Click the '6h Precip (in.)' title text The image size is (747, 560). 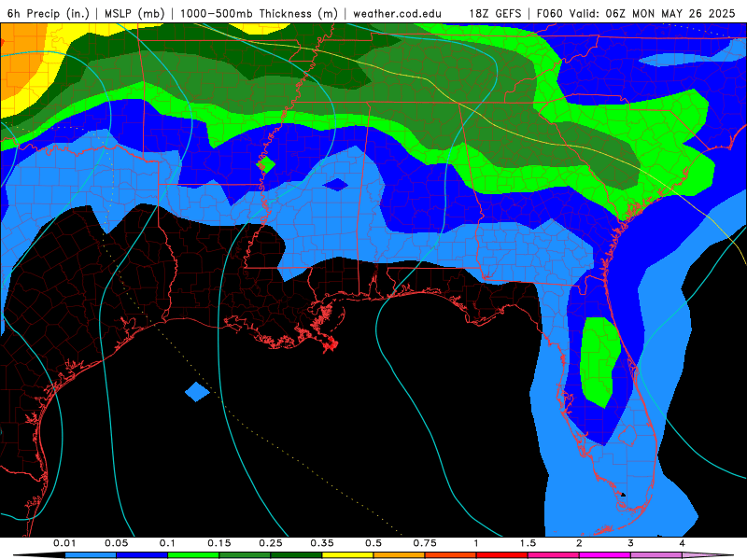(x=49, y=13)
